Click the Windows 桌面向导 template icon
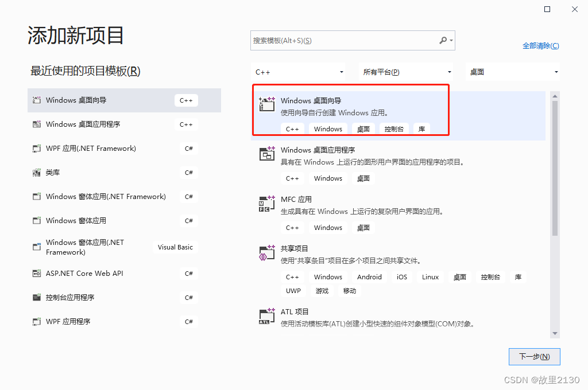This screenshot has height=390, width=588. click(x=266, y=104)
